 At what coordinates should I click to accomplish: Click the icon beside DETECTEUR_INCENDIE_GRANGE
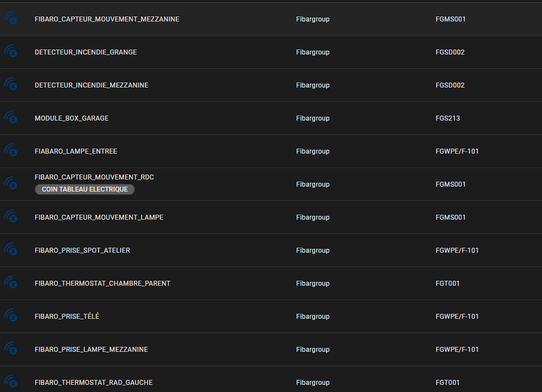pyautogui.click(x=10, y=51)
